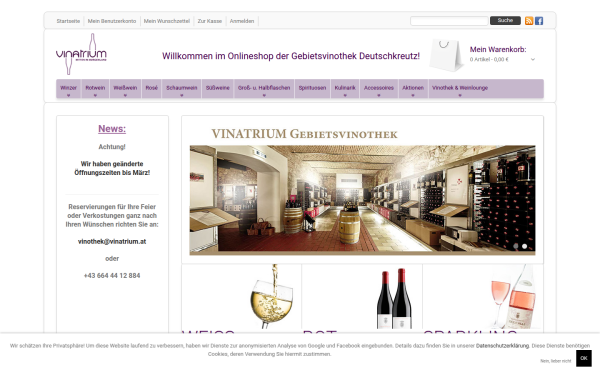Select the second slider dot on banner
This screenshot has height=375, width=600.
(525, 246)
